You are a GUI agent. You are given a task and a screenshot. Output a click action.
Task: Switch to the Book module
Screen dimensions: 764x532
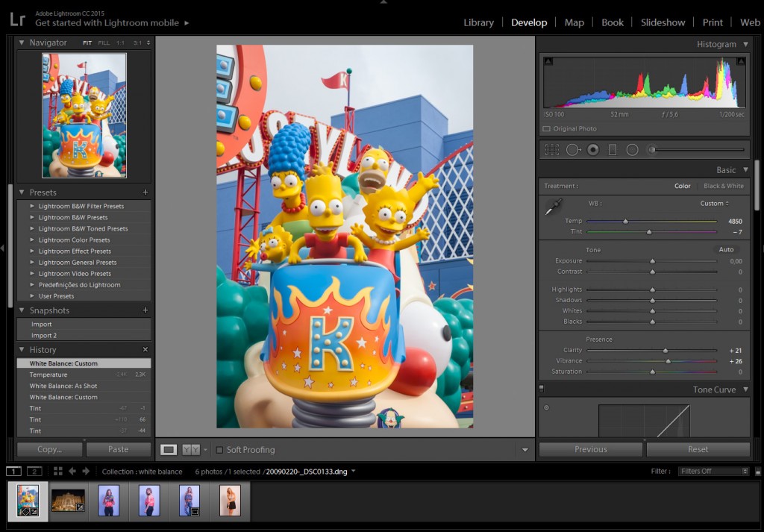(x=613, y=22)
